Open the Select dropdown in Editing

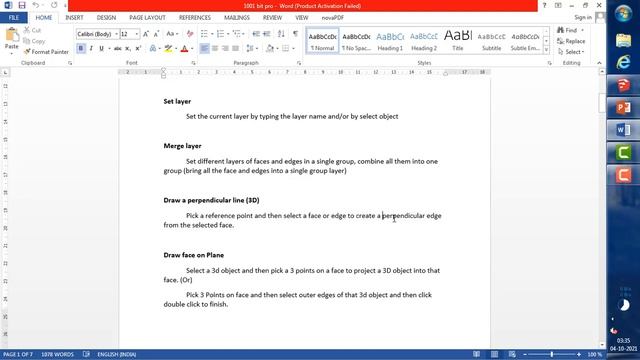coord(571,52)
